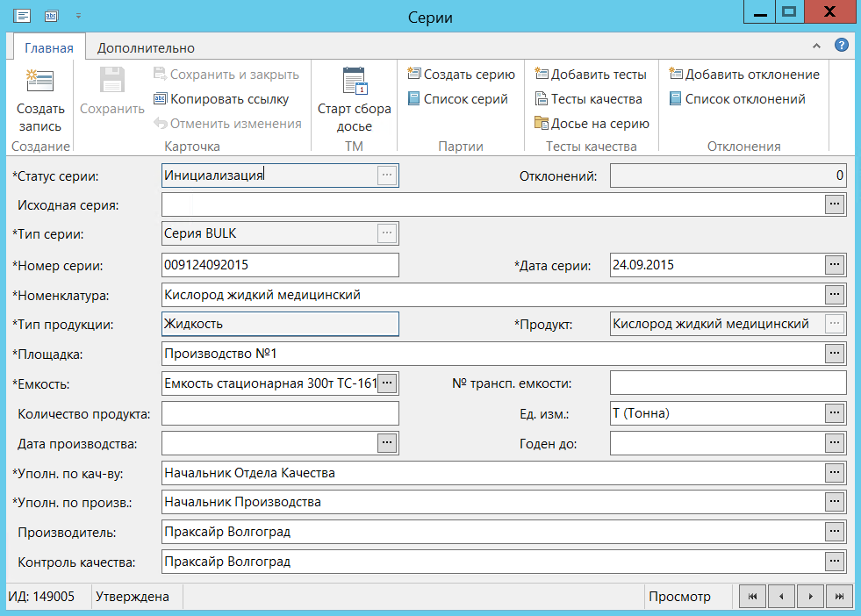Open Список серий
This screenshot has height=616, width=861.
tap(457, 99)
